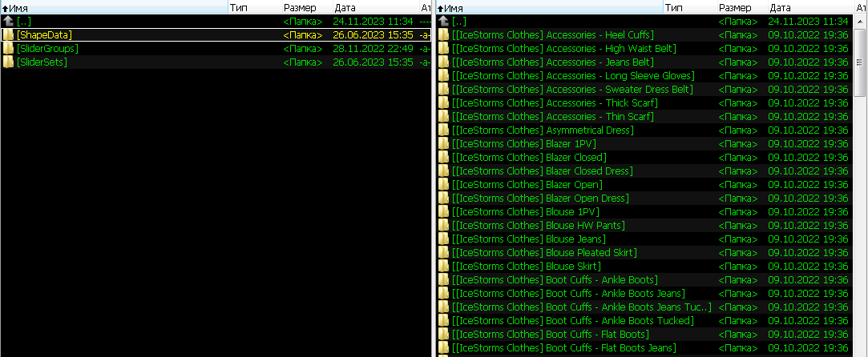Select Accessories - High Waist Belt folder
Viewport: 868px width, 357px height.
[564, 49]
